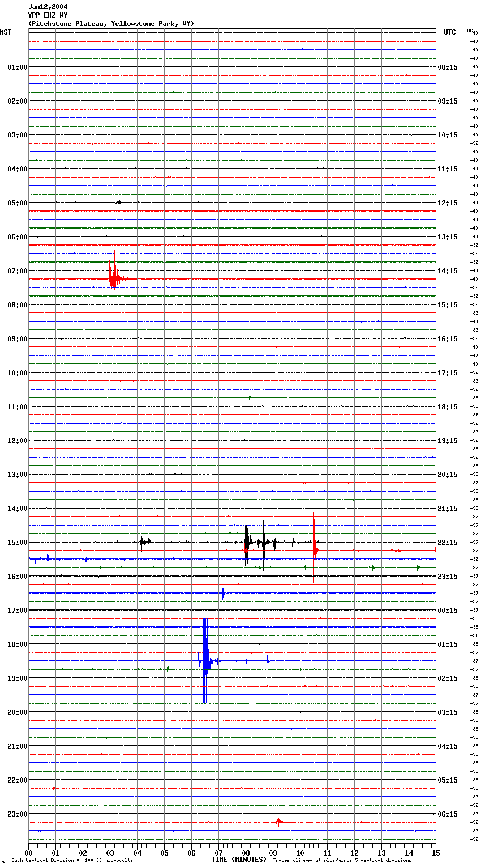Select the 11:00 MST time label

click(17, 407)
